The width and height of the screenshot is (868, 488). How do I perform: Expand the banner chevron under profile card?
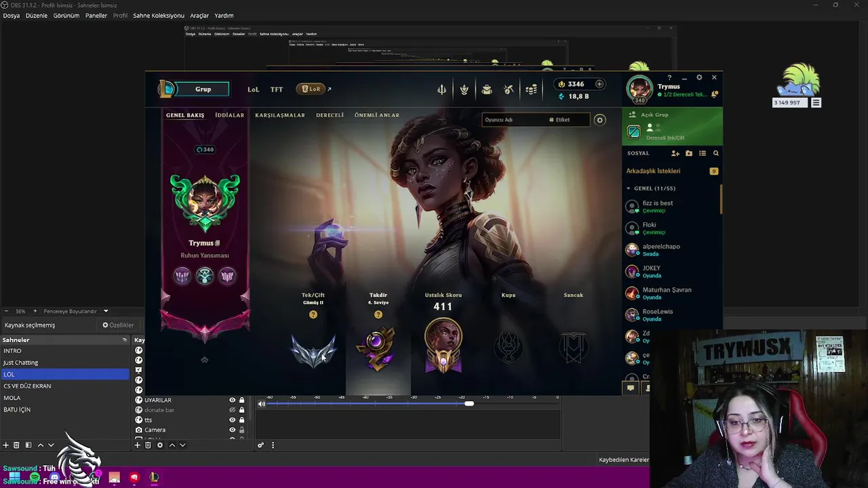(204, 360)
